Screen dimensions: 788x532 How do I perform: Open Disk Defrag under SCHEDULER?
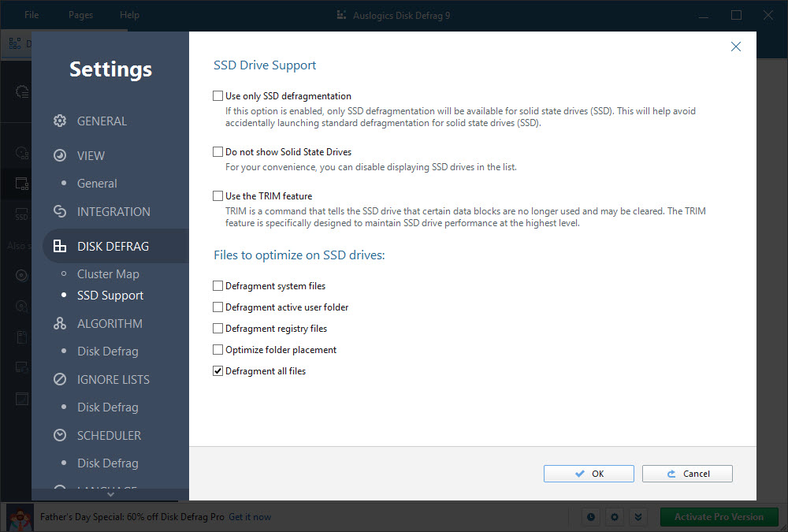(107, 463)
